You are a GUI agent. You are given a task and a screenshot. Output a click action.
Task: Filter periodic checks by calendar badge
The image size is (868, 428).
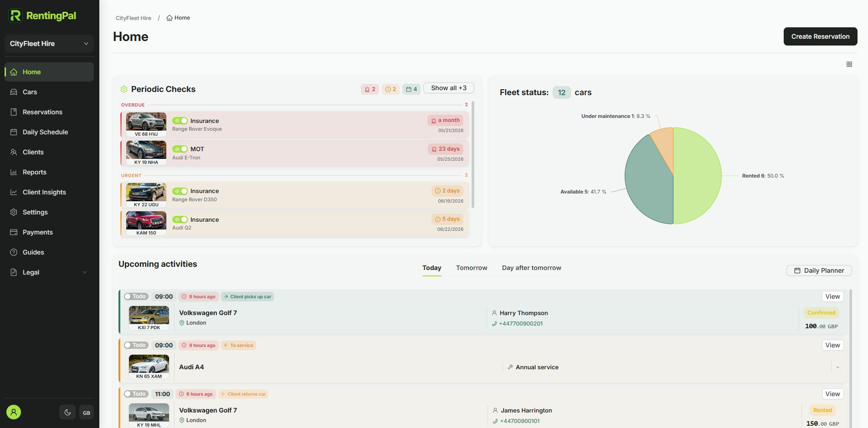click(x=411, y=89)
